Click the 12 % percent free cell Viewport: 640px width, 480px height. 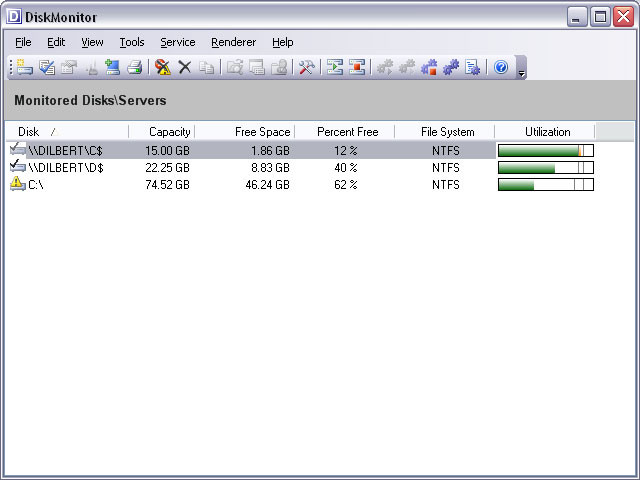click(346, 151)
